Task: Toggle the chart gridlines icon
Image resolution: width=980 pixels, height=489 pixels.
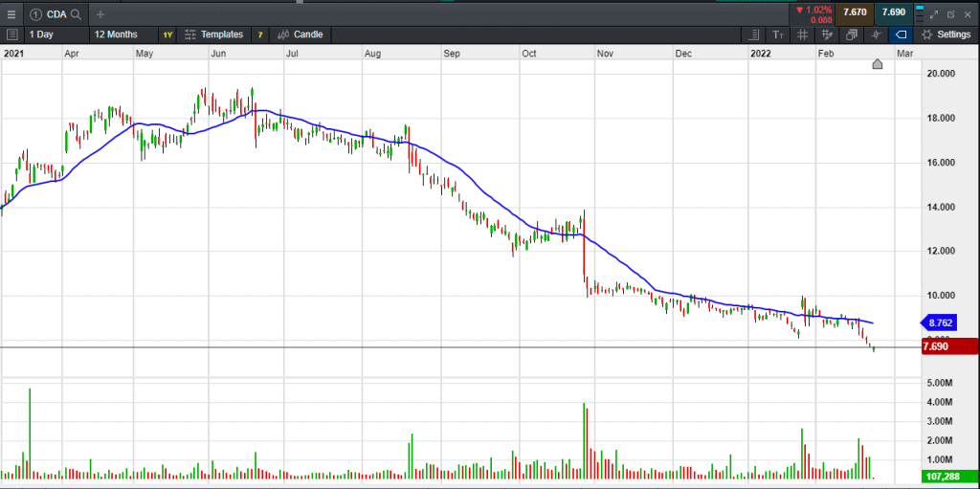Action: [x=802, y=34]
